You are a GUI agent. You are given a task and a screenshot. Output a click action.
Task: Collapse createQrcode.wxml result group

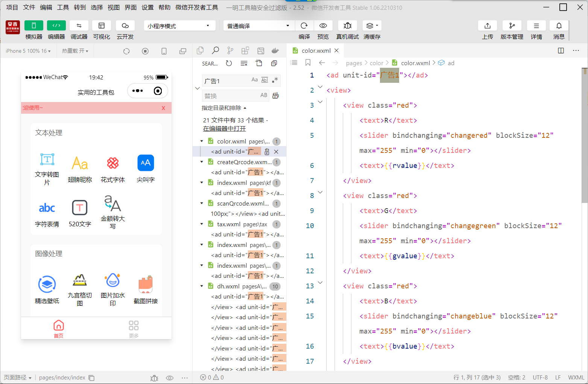[x=202, y=162]
